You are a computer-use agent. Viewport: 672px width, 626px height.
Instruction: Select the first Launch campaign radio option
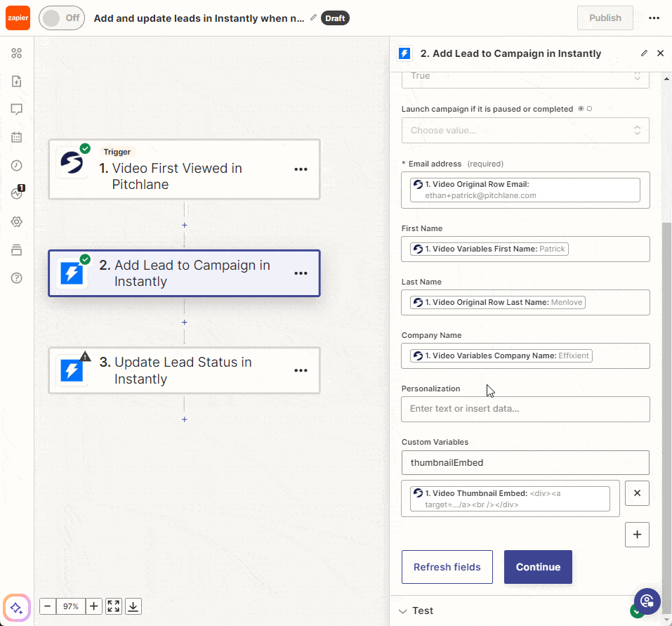pos(581,108)
